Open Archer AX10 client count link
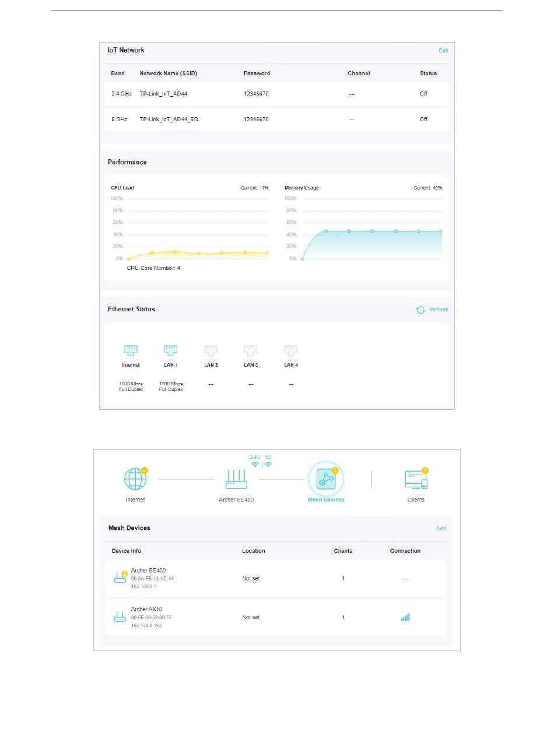The width and height of the screenshot is (554, 756). pos(343,617)
